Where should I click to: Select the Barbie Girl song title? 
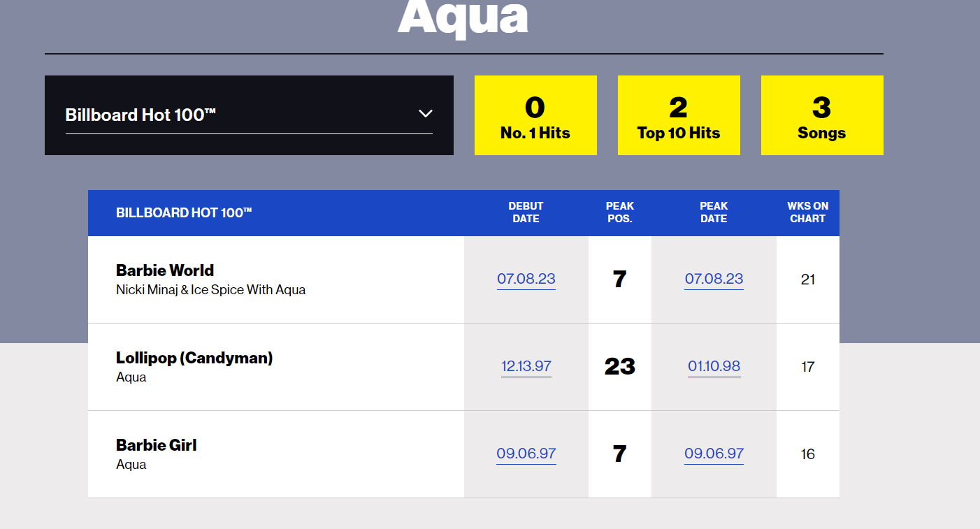[x=157, y=445]
